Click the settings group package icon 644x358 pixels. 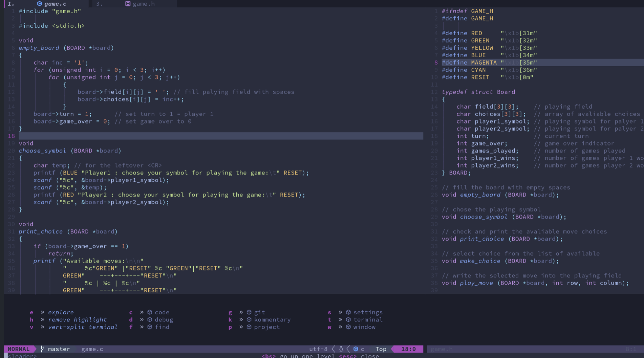(348, 312)
